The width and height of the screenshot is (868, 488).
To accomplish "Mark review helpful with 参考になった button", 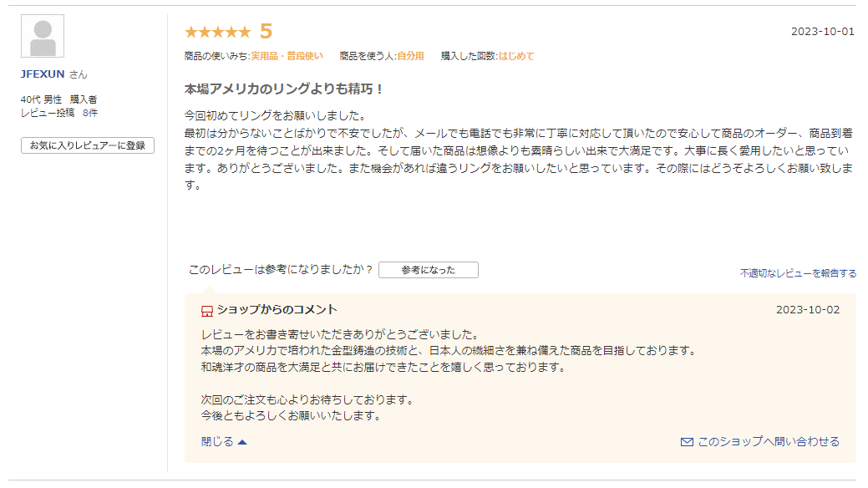I will [x=428, y=270].
